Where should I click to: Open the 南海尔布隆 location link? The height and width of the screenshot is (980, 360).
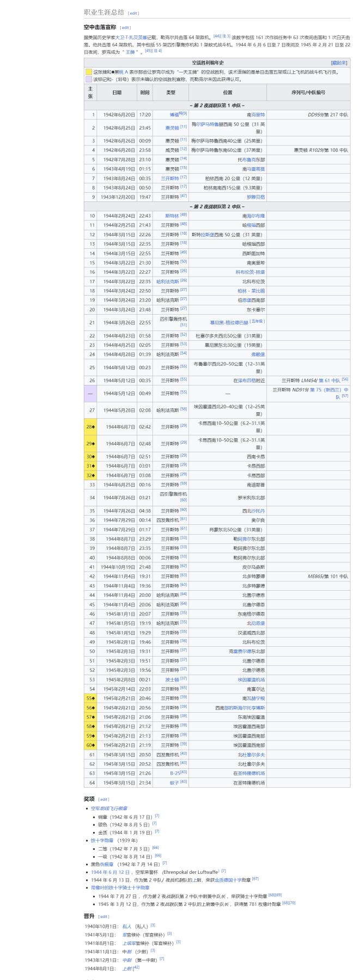point(255,216)
